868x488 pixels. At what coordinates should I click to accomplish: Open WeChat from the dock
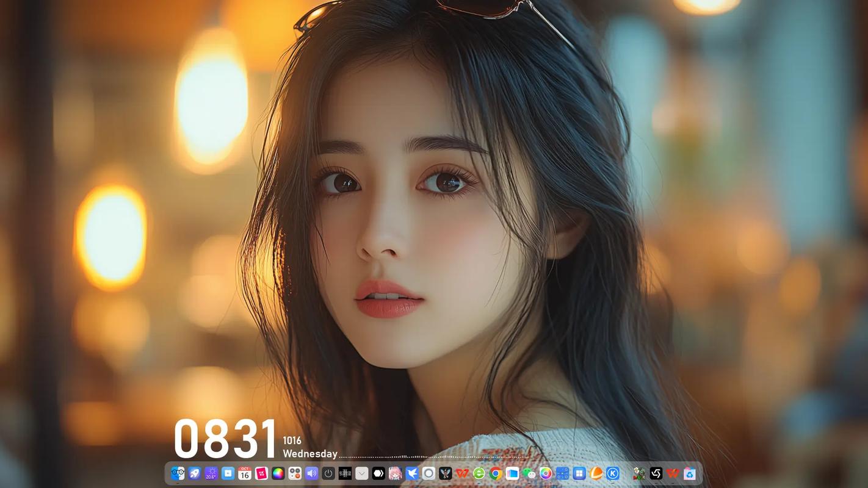pos(529,473)
